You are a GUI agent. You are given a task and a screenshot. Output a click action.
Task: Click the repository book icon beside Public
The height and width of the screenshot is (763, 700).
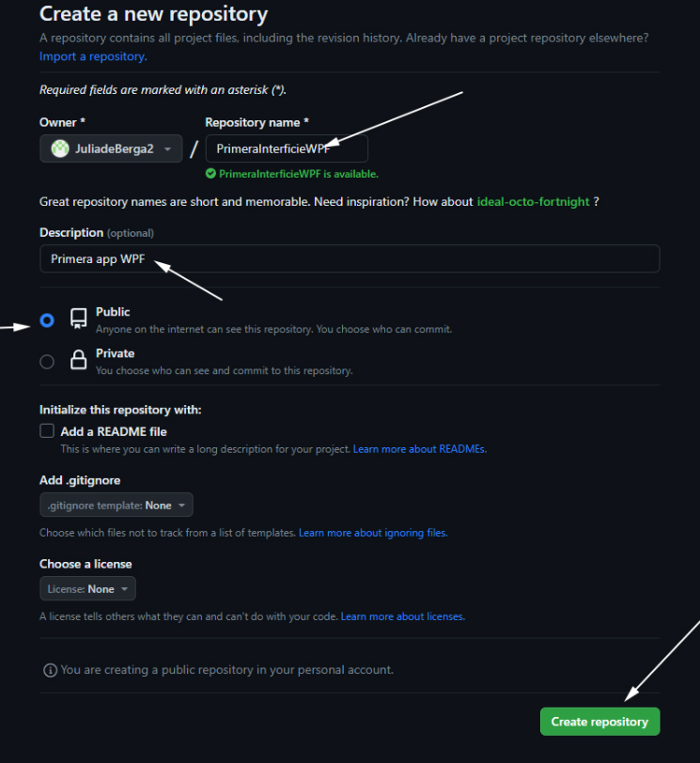79,319
